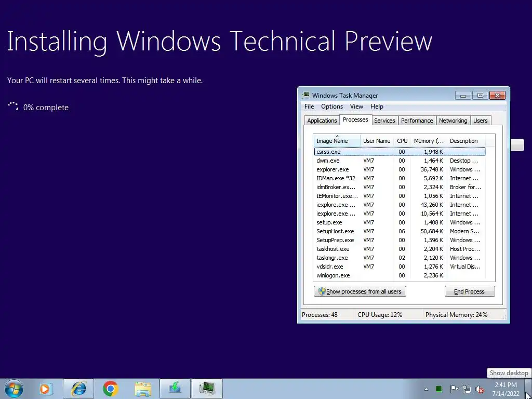Image resolution: width=532 pixels, height=399 pixels.
Task: Launch Windows Media Player from taskbar
Action: coord(45,389)
